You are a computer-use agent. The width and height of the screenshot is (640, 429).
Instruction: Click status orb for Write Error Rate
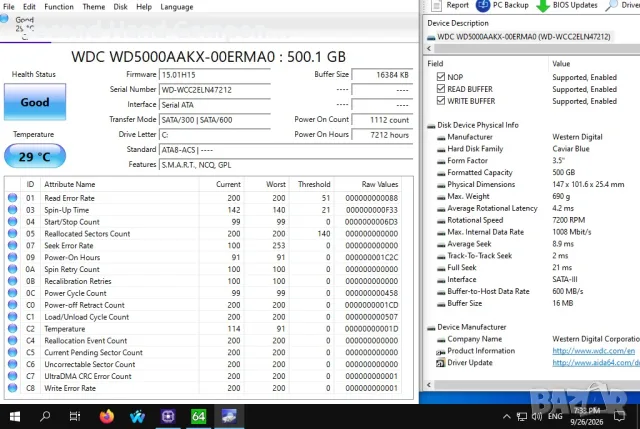click(x=13, y=388)
